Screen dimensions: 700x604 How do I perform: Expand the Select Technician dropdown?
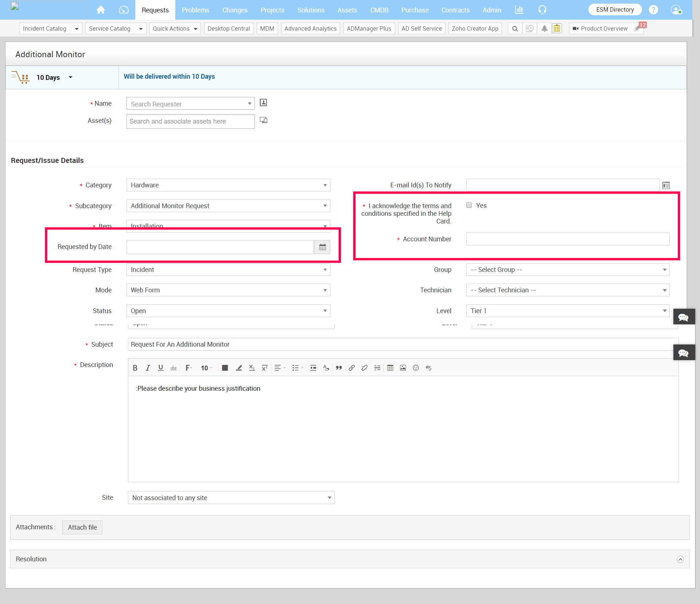[x=567, y=290]
